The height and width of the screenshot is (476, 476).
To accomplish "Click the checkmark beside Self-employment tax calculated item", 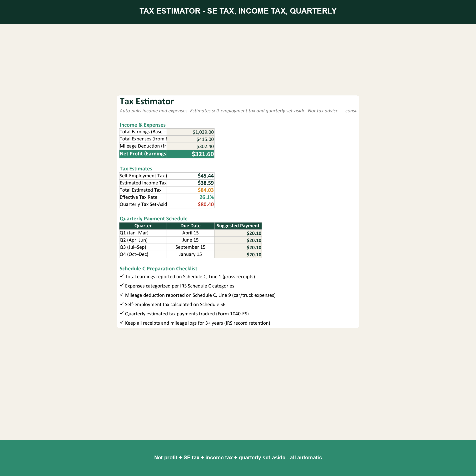I will [x=122, y=304].
